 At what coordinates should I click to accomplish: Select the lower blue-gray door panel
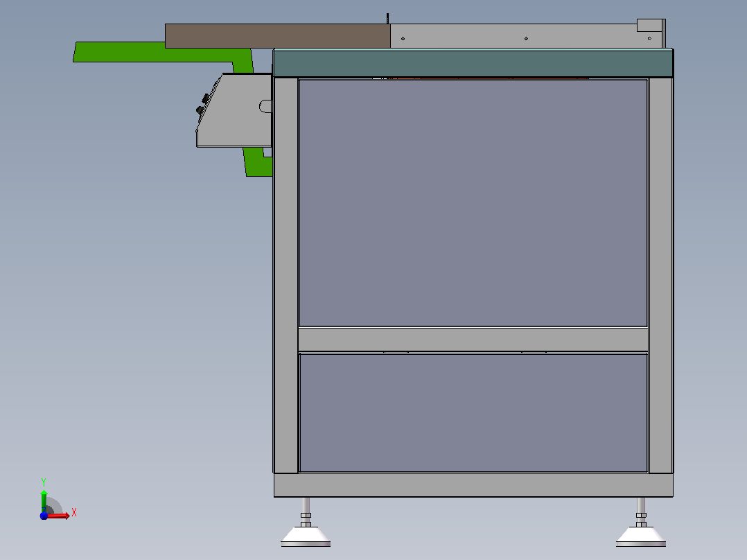coord(473,413)
